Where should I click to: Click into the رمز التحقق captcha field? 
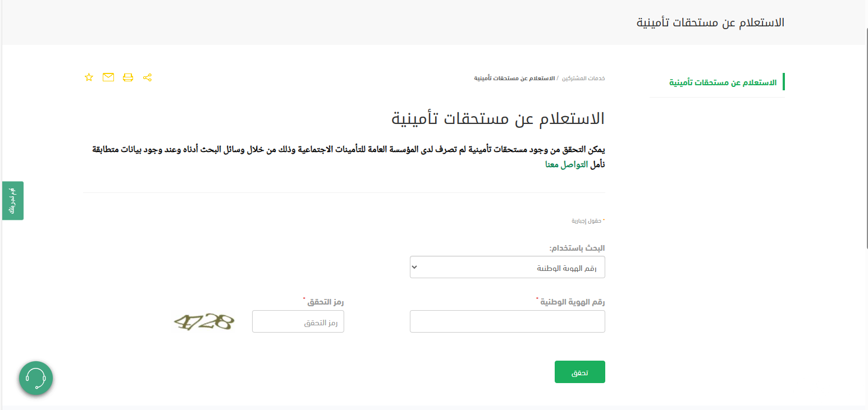pos(298,321)
